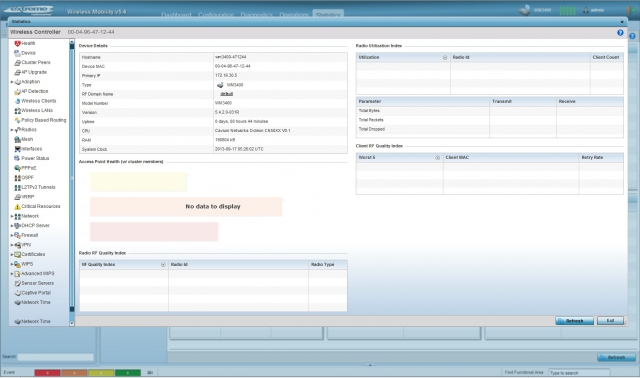Click the sidebar scrollbar down arrow

[72, 323]
